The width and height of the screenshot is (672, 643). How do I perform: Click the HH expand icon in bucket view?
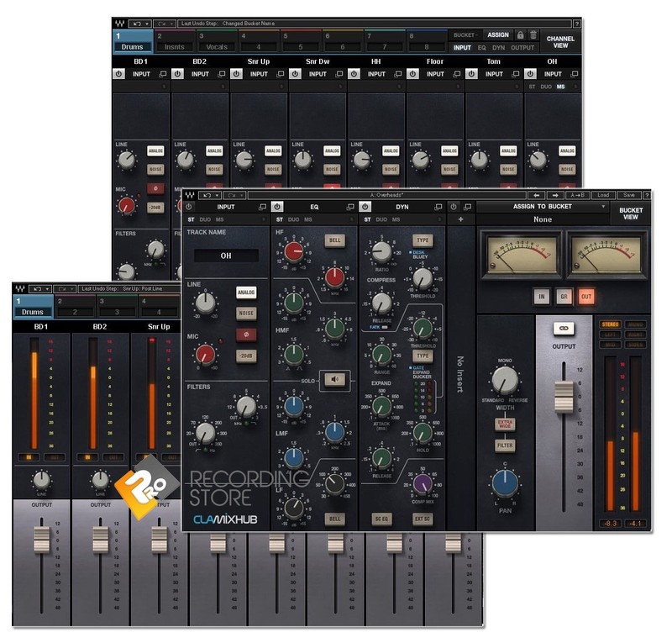pyautogui.click(x=398, y=74)
